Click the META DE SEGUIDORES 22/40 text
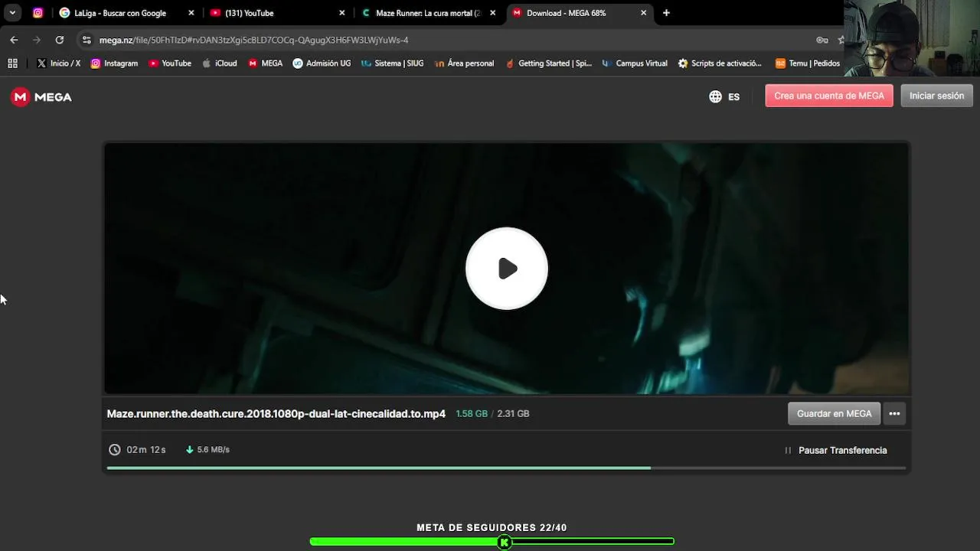This screenshot has height=551, width=980. point(492,528)
